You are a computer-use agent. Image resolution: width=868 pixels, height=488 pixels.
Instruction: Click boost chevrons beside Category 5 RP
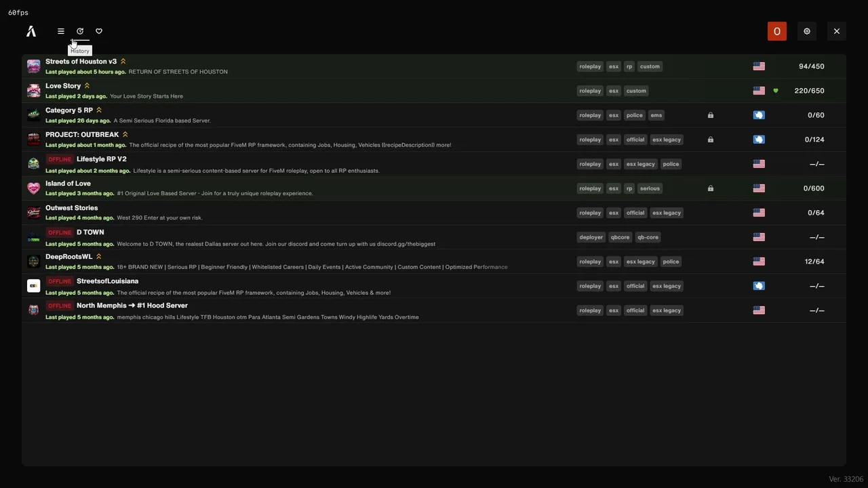[99, 110]
